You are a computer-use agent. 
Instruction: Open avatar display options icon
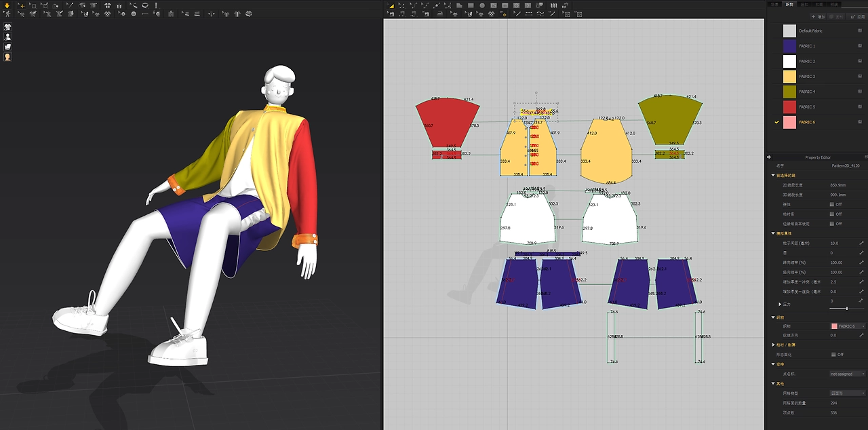click(x=7, y=37)
